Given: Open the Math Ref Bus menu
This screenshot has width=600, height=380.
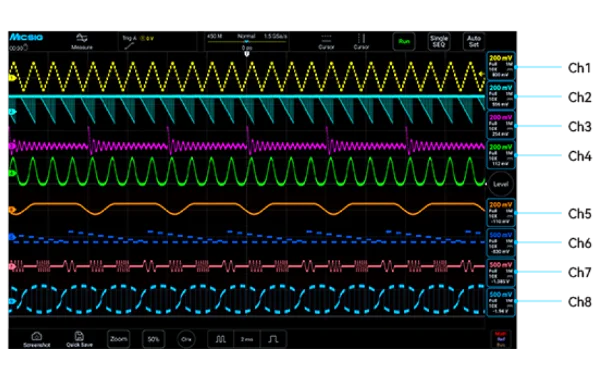Looking at the screenshot, I should tap(501, 339).
